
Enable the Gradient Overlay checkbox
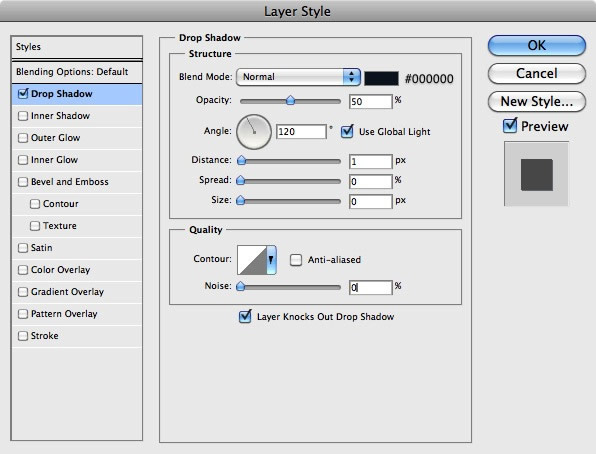click(x=23, y=292)
